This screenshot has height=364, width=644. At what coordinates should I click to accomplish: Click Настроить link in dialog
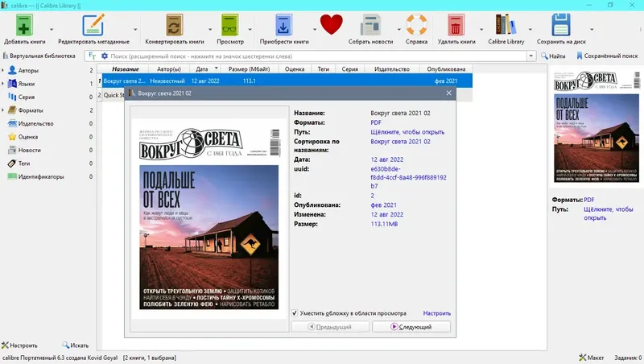(436, 313)
